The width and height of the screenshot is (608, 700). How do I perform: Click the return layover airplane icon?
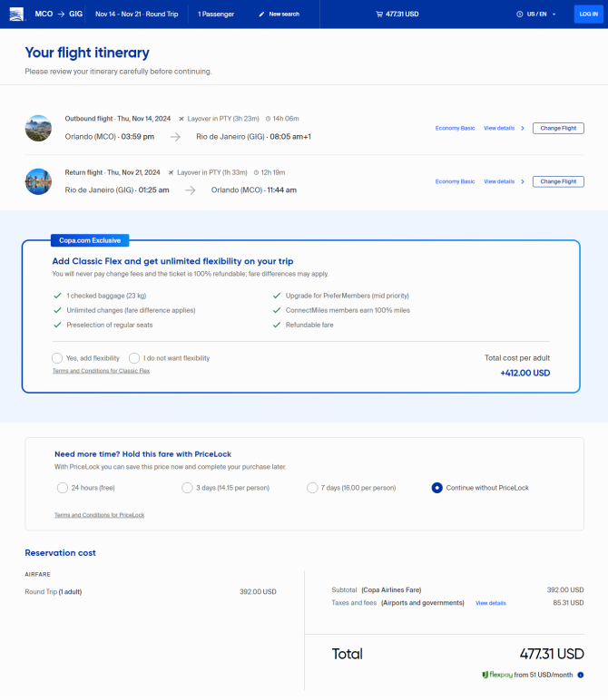pyautogui.click(x=172, y=172)
